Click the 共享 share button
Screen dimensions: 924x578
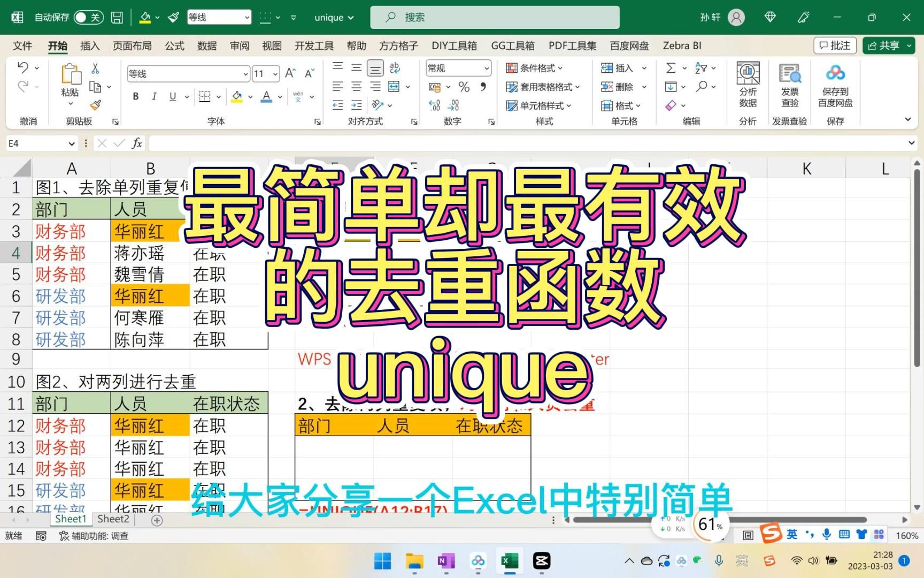[x=888, y=45]
